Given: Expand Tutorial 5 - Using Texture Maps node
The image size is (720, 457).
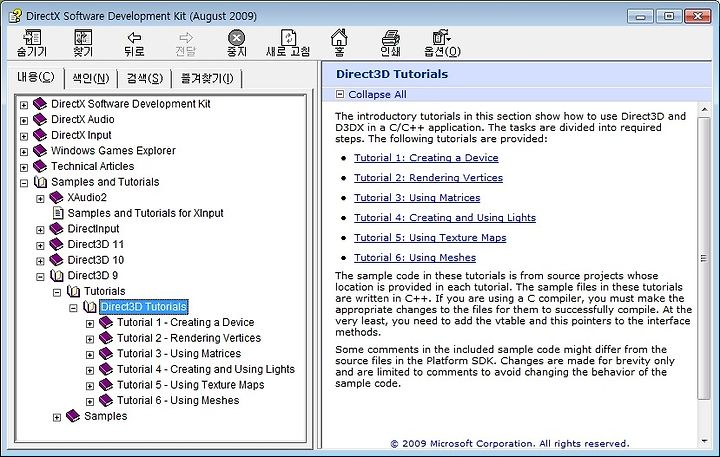Looking at the screenshot, I should [x=90, y=386].
